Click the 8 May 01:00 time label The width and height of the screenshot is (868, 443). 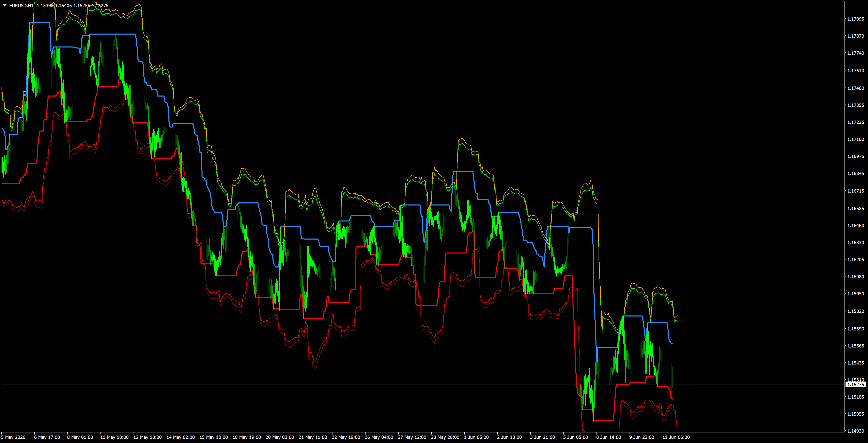click(80, 437)
